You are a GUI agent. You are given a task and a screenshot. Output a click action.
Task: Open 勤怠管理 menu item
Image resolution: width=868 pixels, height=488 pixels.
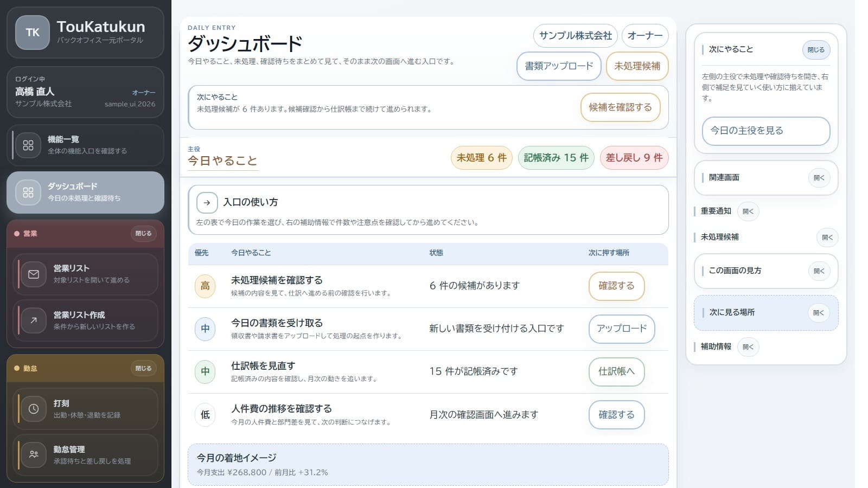[85, 454]
